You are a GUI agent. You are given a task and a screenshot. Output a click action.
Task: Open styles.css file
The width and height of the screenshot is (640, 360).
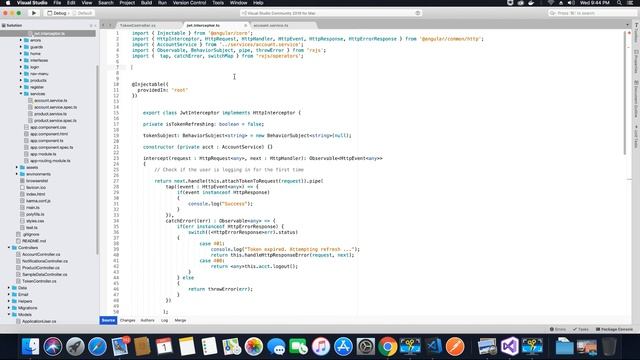click(35, 221)
